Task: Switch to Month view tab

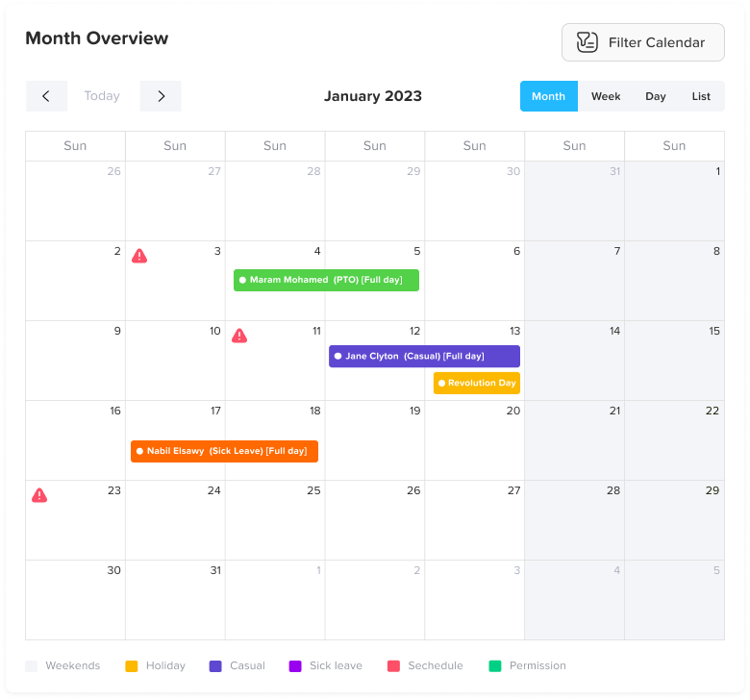Action: pyautogui.click(x=548, y=96)
